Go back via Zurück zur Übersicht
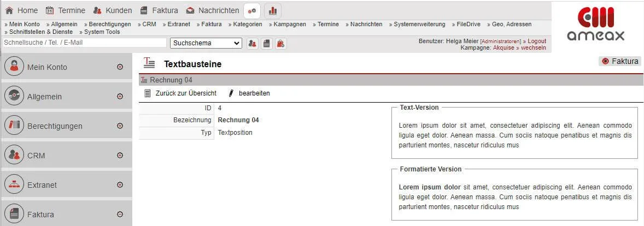This screenshot has height=226, width=644. coord(185,93)
